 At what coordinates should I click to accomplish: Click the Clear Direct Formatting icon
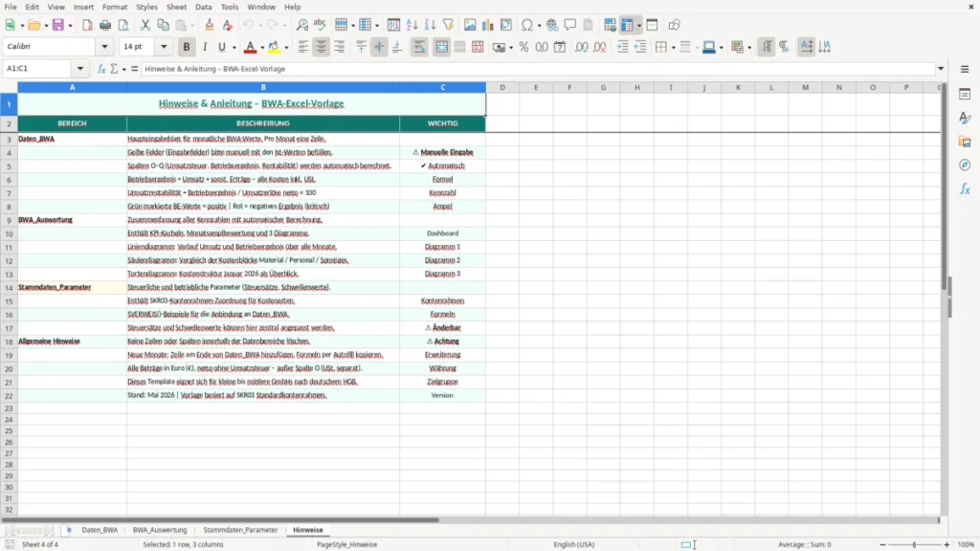[228, 25]
